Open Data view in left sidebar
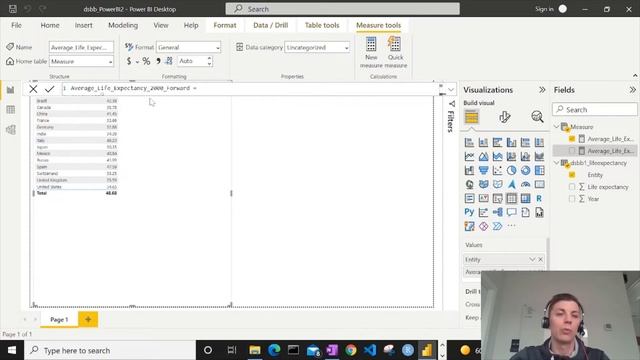 11,110
